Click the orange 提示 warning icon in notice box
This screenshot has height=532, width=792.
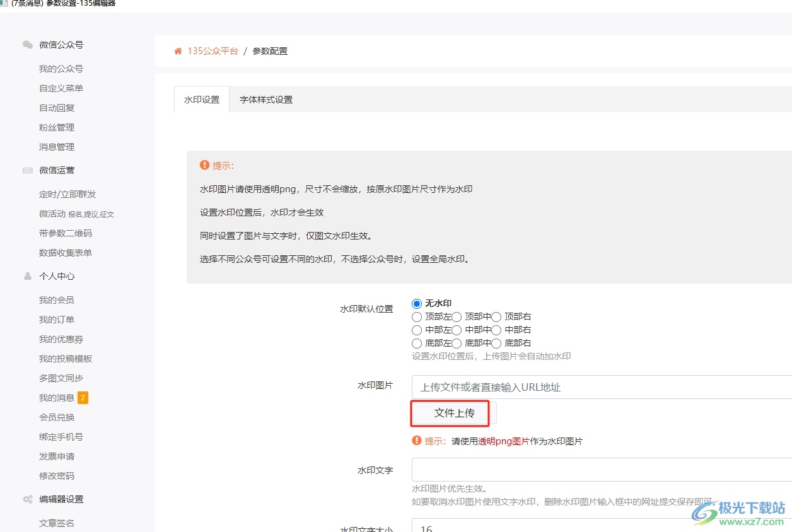click(204, 165)
